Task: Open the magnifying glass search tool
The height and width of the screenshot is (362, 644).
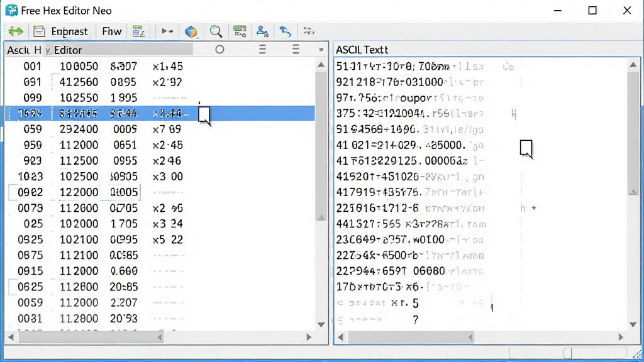Action: point(216,31)
